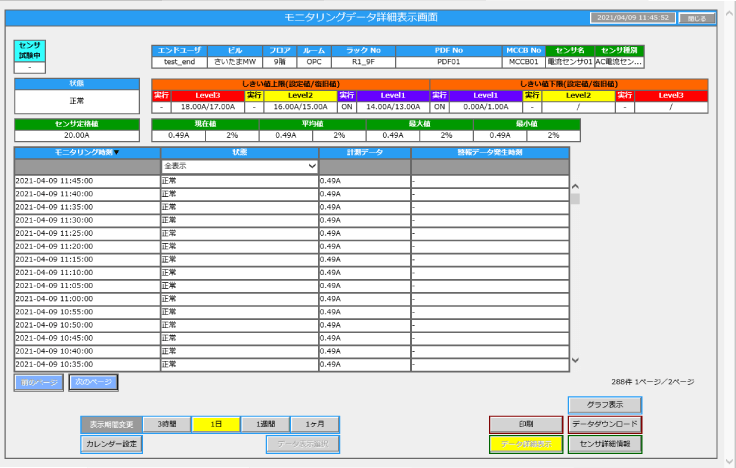Click the R1_9F rack cell
This screenshot has height=468, width=736.
click(363, 62)
